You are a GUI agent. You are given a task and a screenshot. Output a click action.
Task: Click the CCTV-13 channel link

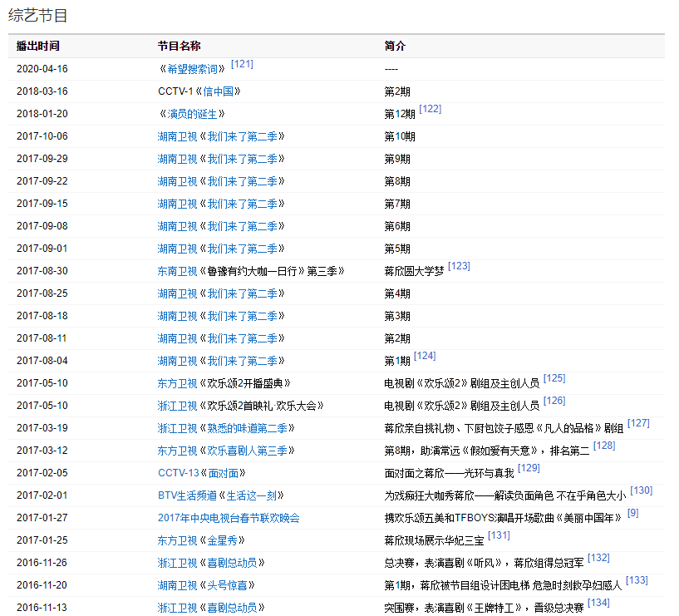pyautogui.click(x=178, y=473)
